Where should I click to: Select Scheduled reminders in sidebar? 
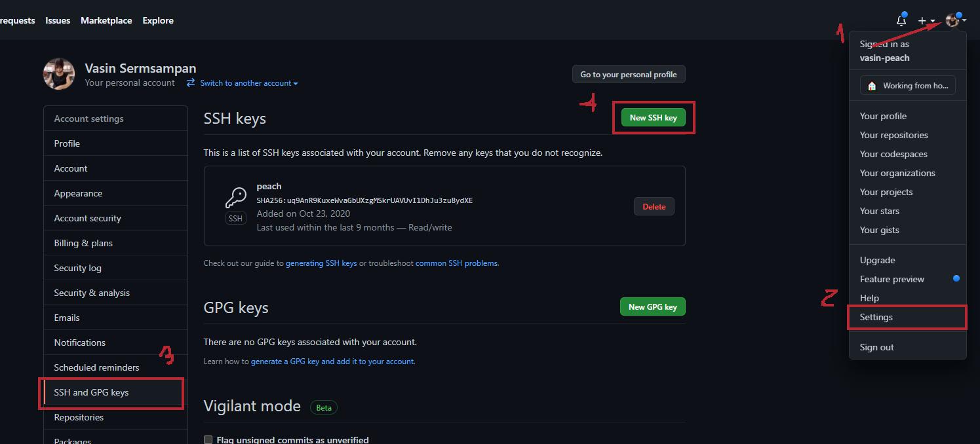click(x=115, y=367)
